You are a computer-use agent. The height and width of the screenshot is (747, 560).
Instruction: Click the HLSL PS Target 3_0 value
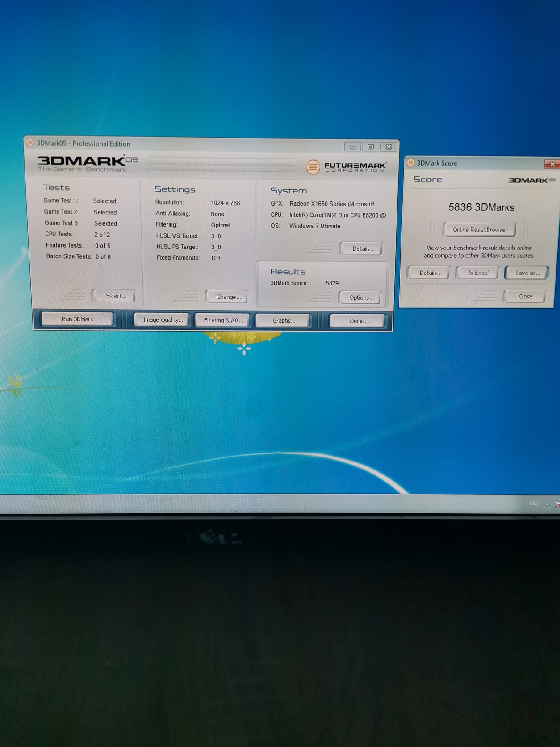[216, 247]
